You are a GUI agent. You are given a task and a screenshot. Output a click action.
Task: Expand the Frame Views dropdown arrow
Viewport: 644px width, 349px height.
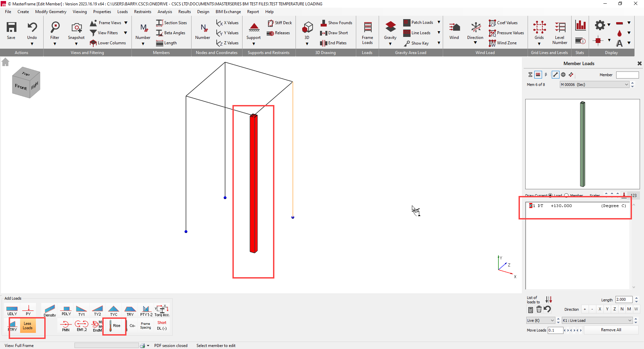click(x=126, y=23)
